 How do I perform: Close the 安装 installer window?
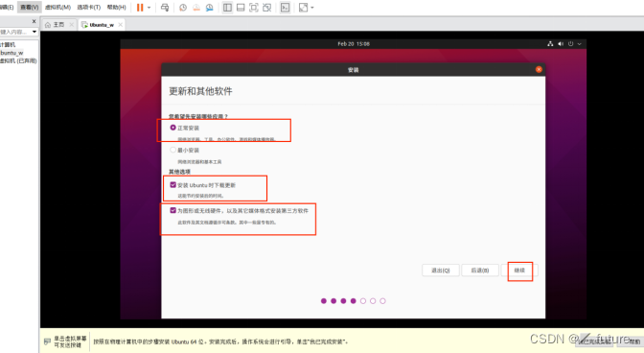(539, 69)
